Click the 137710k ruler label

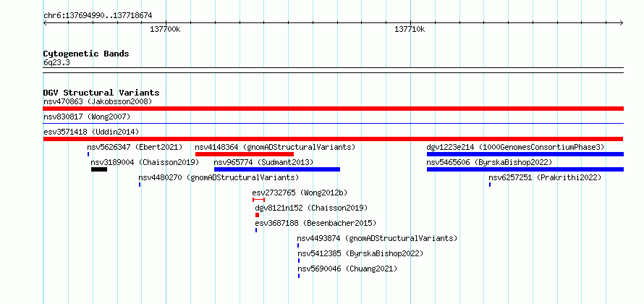coord(410,29)
